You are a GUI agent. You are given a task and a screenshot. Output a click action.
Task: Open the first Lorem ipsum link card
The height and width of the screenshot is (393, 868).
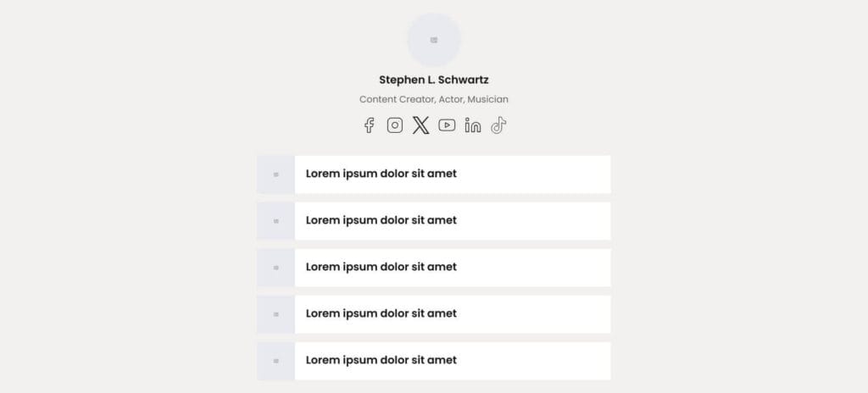click(434, 174)
